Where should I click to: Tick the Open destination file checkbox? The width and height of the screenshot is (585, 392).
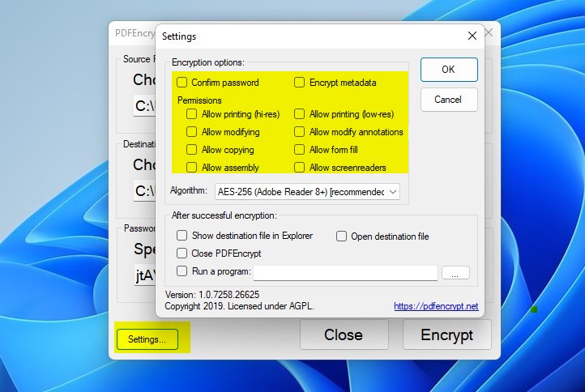341,236
